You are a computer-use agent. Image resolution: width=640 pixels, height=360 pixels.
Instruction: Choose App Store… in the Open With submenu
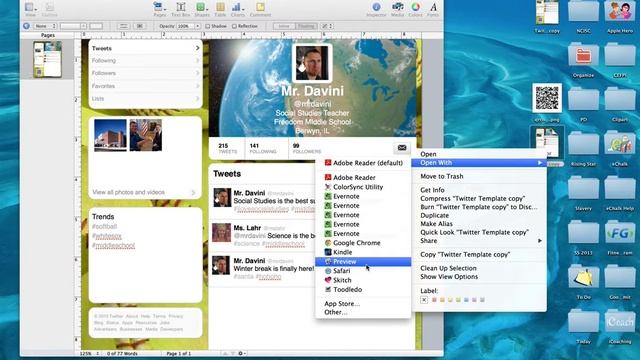(342, 304)
